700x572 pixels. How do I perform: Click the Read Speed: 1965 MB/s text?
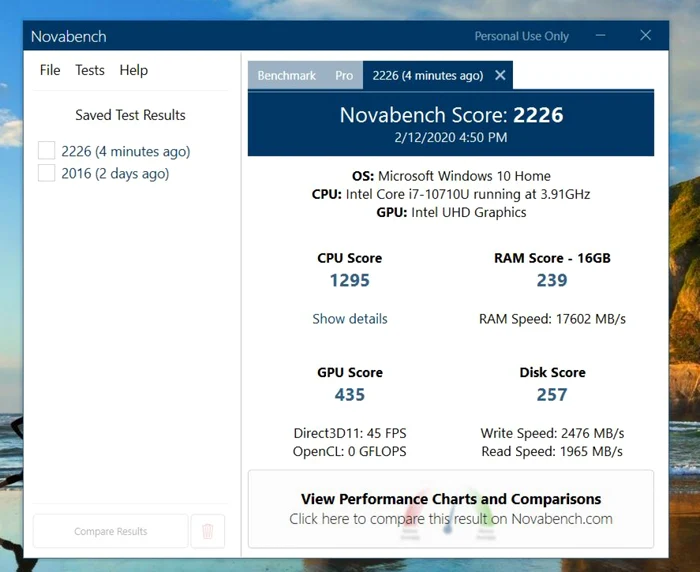pyautogui.click(x=552, y=451)
